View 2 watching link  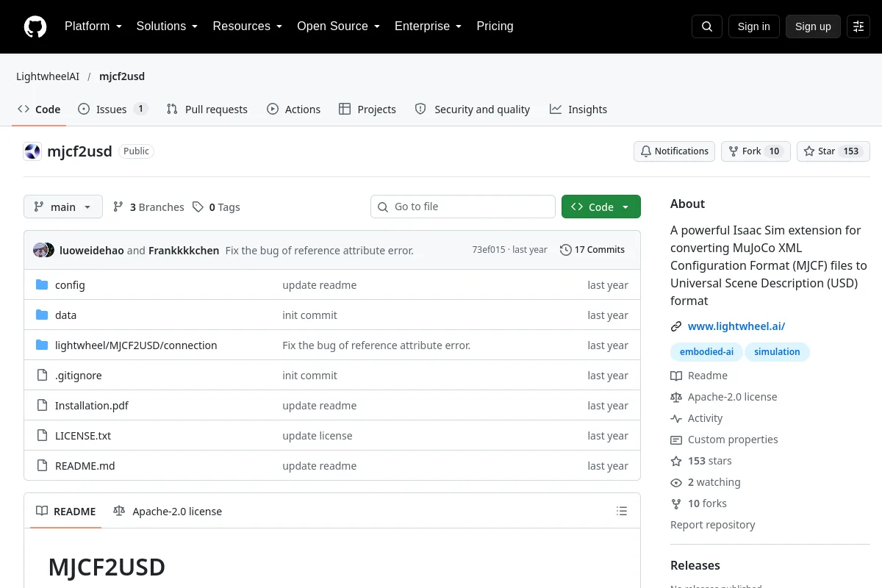[x=706, y=482]
